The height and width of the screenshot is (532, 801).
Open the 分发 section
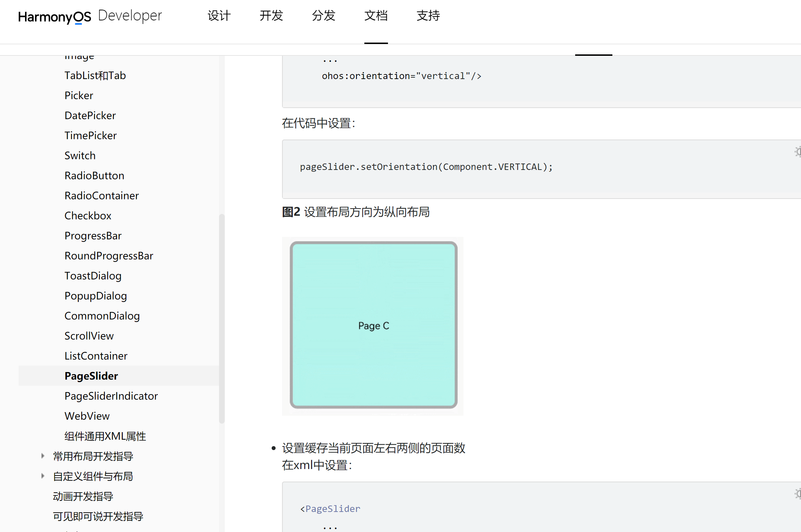(323, 16)
